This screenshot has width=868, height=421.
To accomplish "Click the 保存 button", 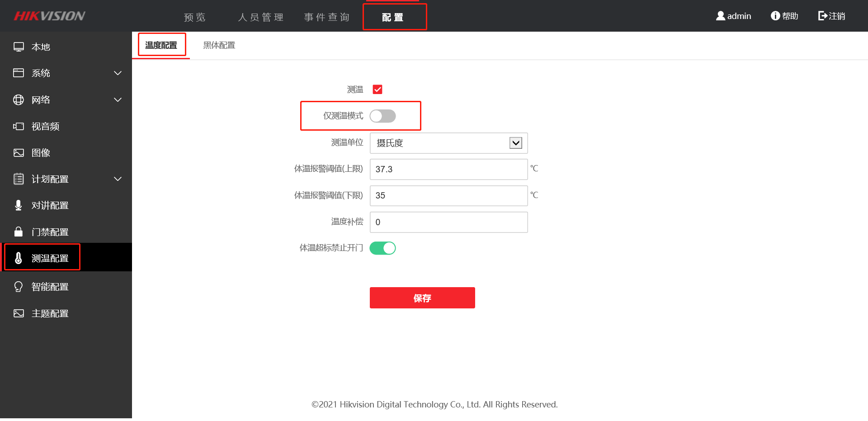I will pyautogui.click(x=422, y=298).
